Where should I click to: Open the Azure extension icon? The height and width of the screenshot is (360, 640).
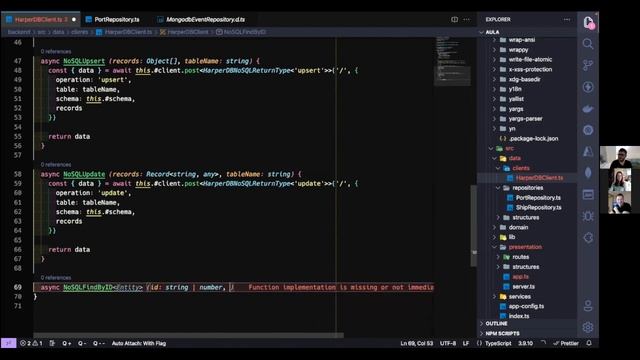click(x=588, y=151)
